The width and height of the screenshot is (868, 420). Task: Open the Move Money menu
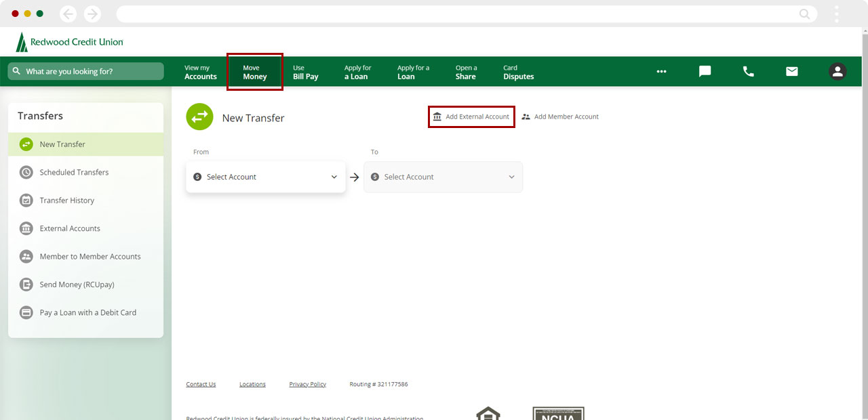tap(255, 72)
